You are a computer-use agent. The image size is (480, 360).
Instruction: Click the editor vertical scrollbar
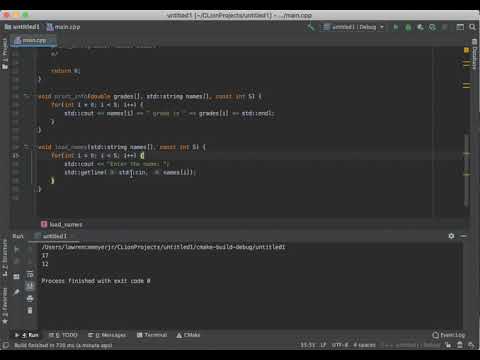tap(467, 170)
